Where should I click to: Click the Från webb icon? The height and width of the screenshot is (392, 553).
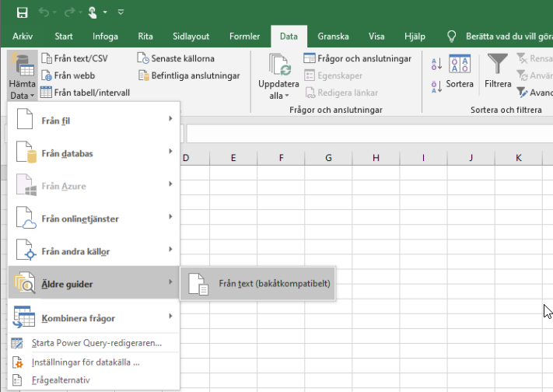coord(46,75)
